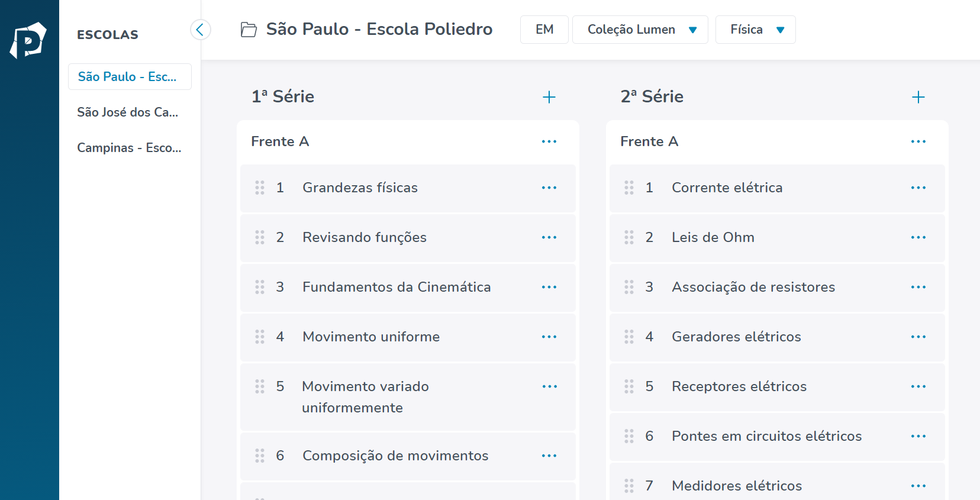
Task: Add a new item to 1ª Série
Action: (549, 97)
